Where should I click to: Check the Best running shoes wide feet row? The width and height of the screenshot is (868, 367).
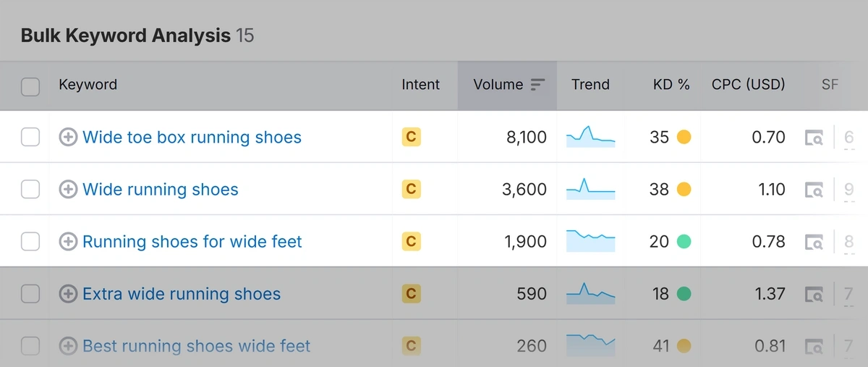(30, 345)
